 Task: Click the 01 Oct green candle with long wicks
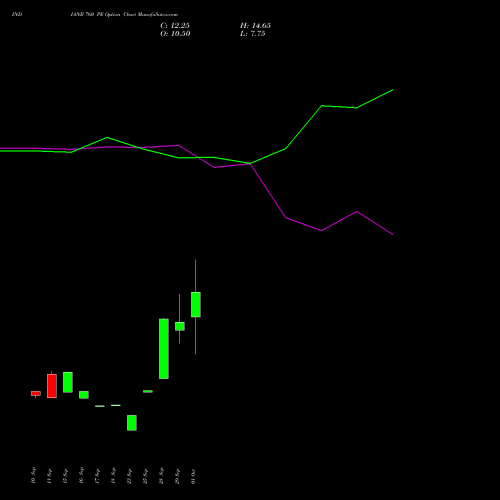click(196, 304)
